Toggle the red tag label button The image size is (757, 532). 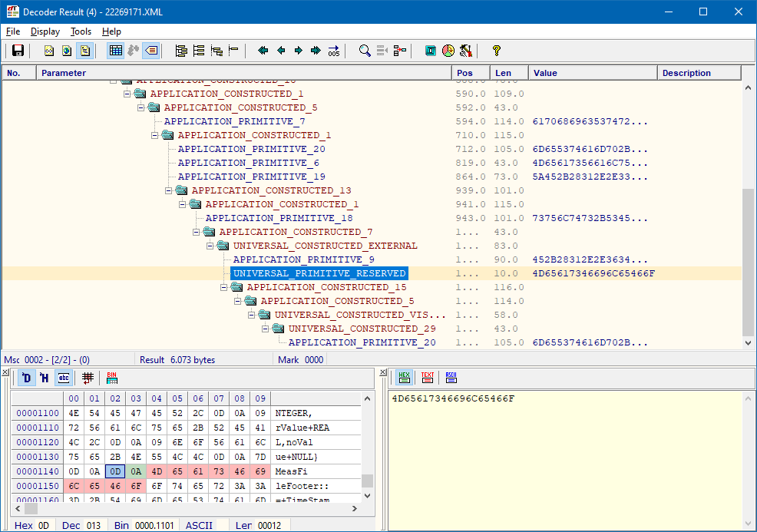(151, 51)
